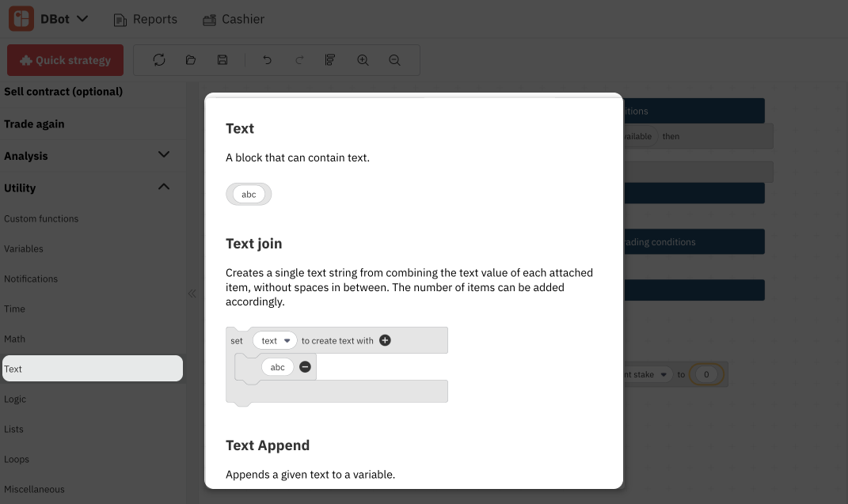The image size is (848, 504).
Task: Collapse the sidebar with double-chevron arrow
Action: pyautogui.click(x=192, y=294)
